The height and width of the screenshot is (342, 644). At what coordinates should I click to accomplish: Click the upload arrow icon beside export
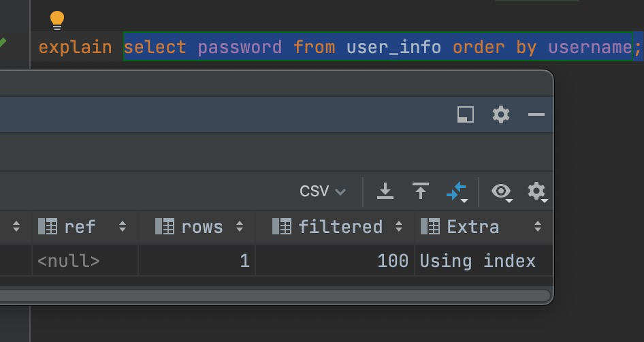point(421,191)
